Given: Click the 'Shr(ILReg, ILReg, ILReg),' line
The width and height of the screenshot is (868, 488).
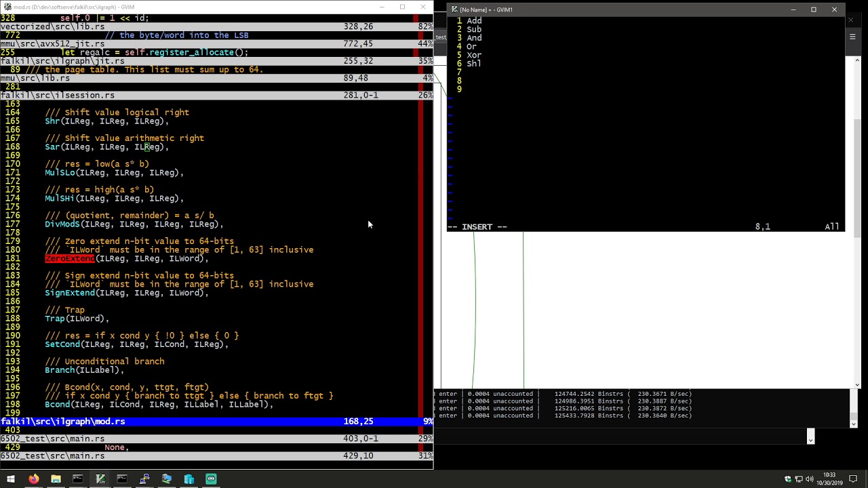Looking at the screenshot, I should click(x=107, y=121).
